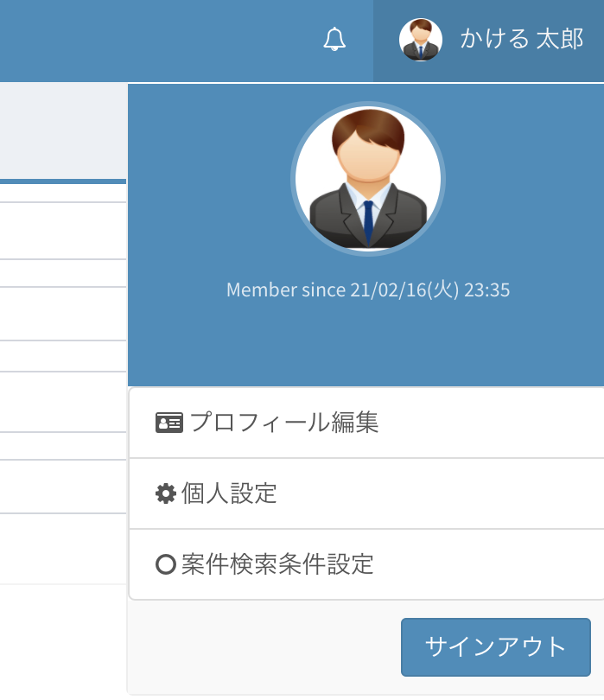
Task: Click the circle icon beside 案件検索条件設定
Action: tap(166, 564)
